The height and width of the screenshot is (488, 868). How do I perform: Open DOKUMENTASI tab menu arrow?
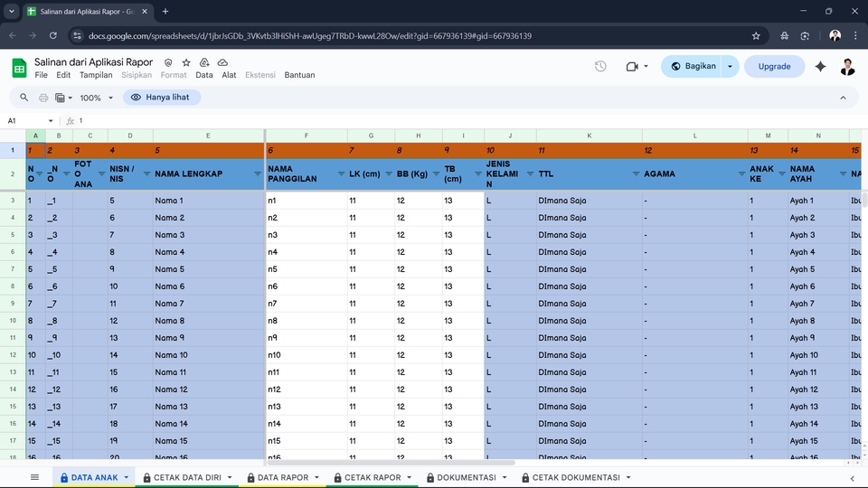tap(505, 477)
